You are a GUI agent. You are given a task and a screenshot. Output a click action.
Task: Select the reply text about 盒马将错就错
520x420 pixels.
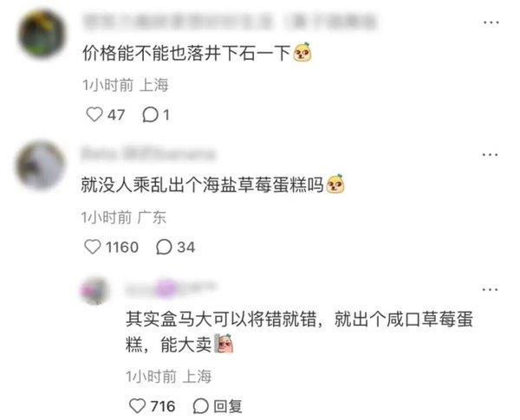[x=299, y=333]
